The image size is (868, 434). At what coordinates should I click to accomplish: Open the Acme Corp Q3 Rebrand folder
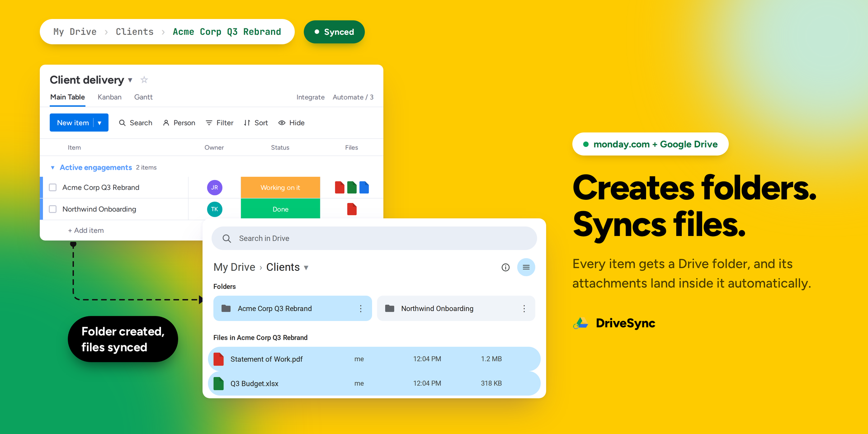pos(292,308)
